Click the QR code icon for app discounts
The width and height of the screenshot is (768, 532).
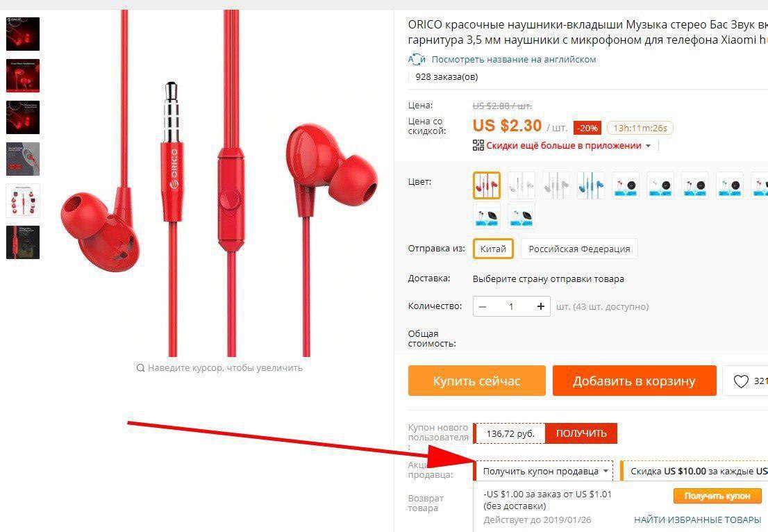(x=478, y=145)
